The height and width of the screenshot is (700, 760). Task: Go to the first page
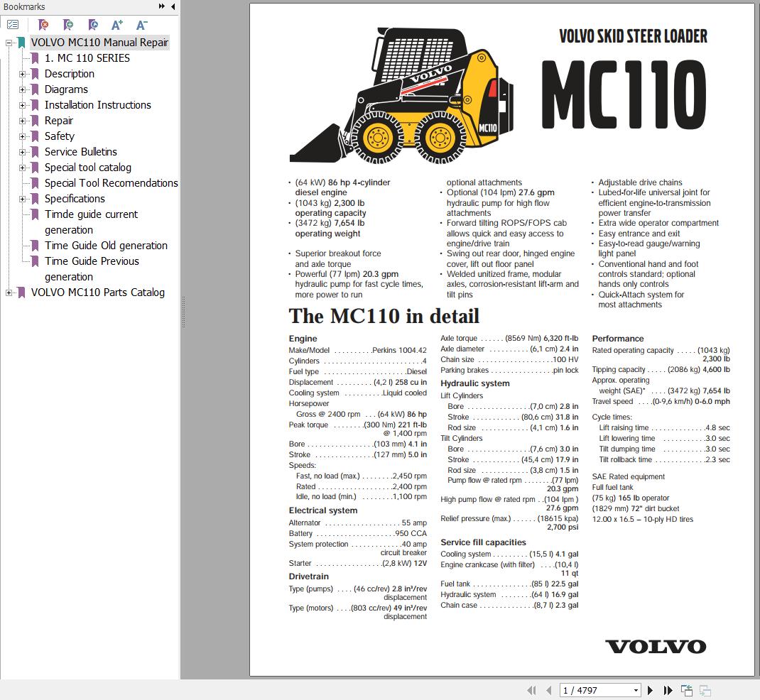pyautogui.click(x=531, y=690)
